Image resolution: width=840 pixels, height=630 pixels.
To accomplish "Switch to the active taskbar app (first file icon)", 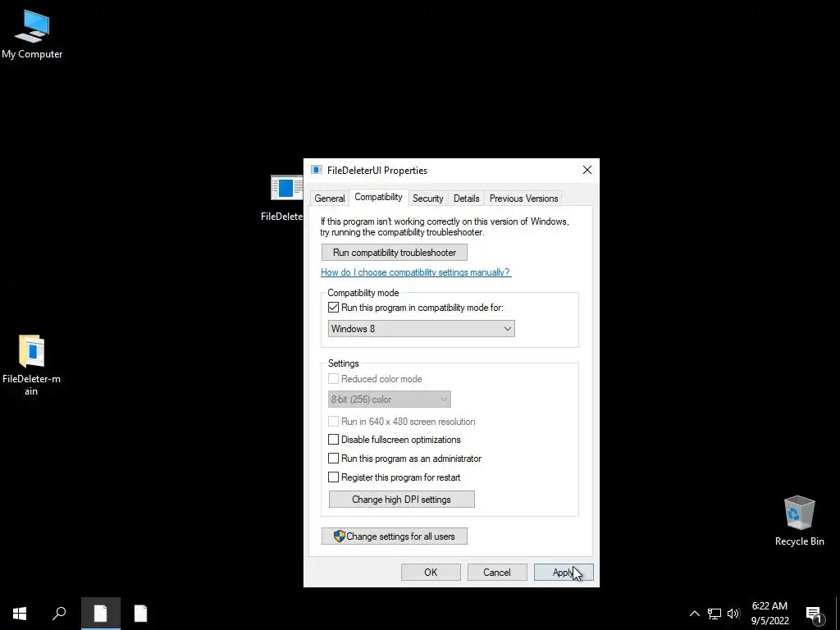I will [101, 614].
